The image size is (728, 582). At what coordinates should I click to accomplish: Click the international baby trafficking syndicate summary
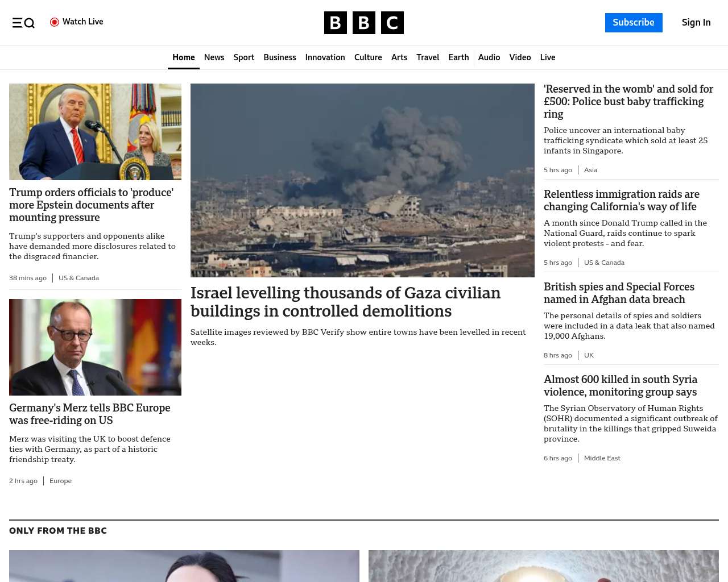tap(626, 140)
